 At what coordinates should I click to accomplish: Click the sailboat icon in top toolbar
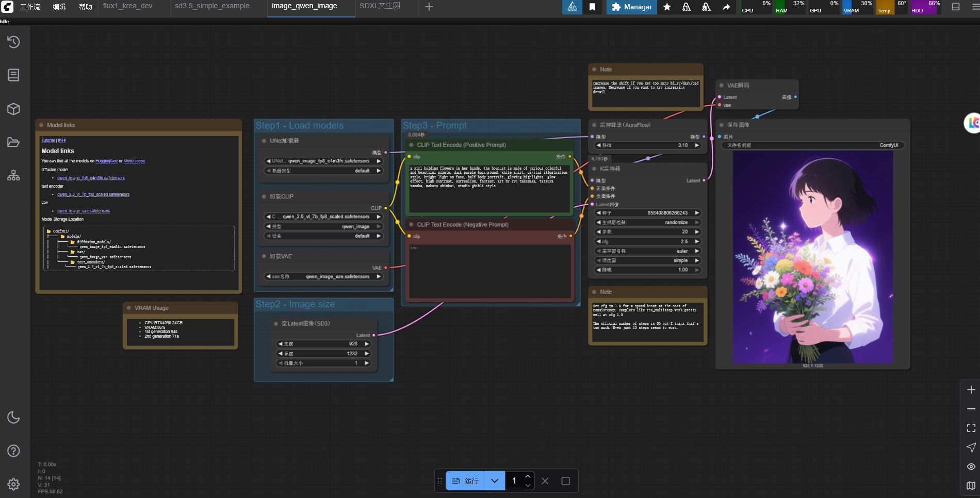click(572, 7)
